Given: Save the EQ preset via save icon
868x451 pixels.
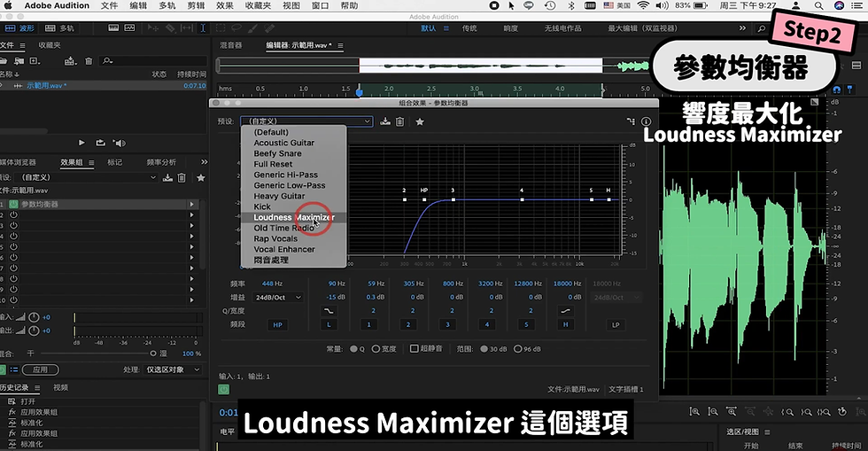Looking at the screenshot, I should point(385,121).
